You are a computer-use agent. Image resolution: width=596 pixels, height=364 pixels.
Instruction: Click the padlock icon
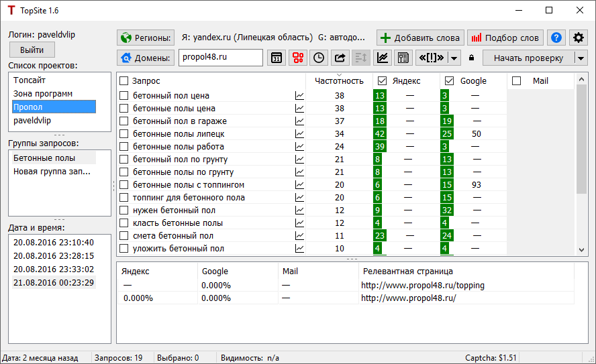click(471, 58)
